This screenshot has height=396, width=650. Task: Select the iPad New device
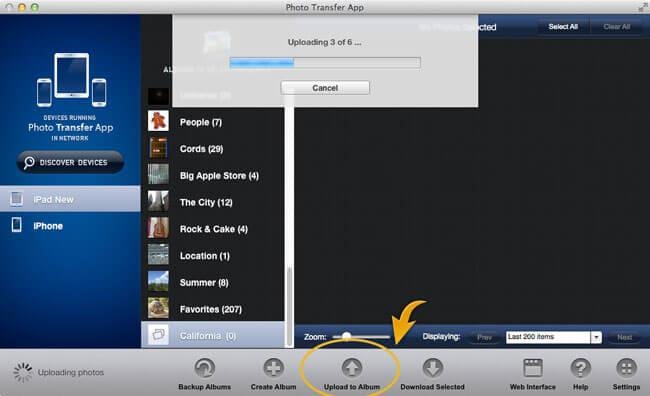point(70,199)
